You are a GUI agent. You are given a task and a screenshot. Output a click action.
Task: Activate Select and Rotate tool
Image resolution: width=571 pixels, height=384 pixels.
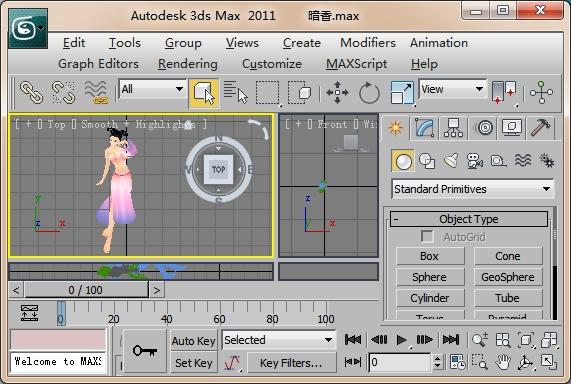369,93
